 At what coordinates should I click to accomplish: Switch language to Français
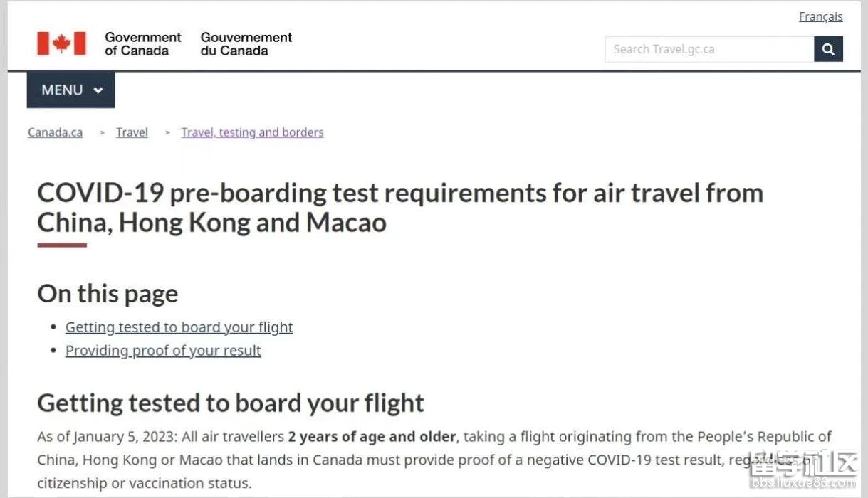pyautogui.click(x=820, y=16)
